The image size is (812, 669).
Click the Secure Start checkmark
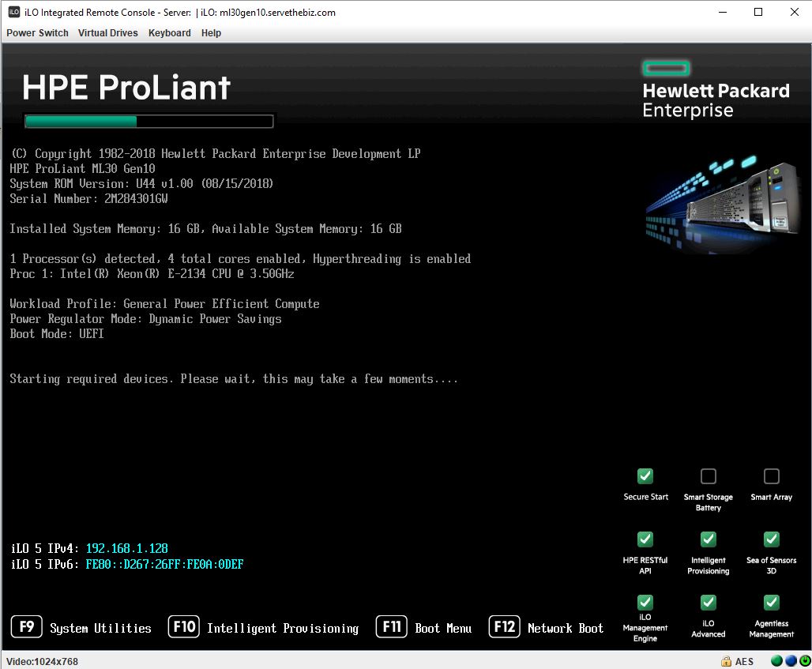pos(645,475)
